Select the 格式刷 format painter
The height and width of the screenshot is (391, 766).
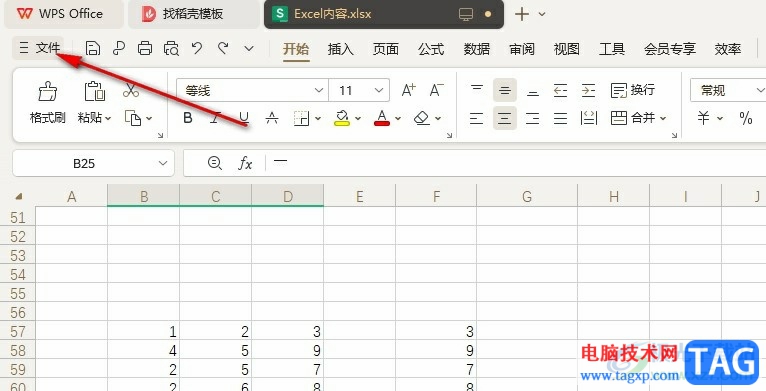click(47, 103)
